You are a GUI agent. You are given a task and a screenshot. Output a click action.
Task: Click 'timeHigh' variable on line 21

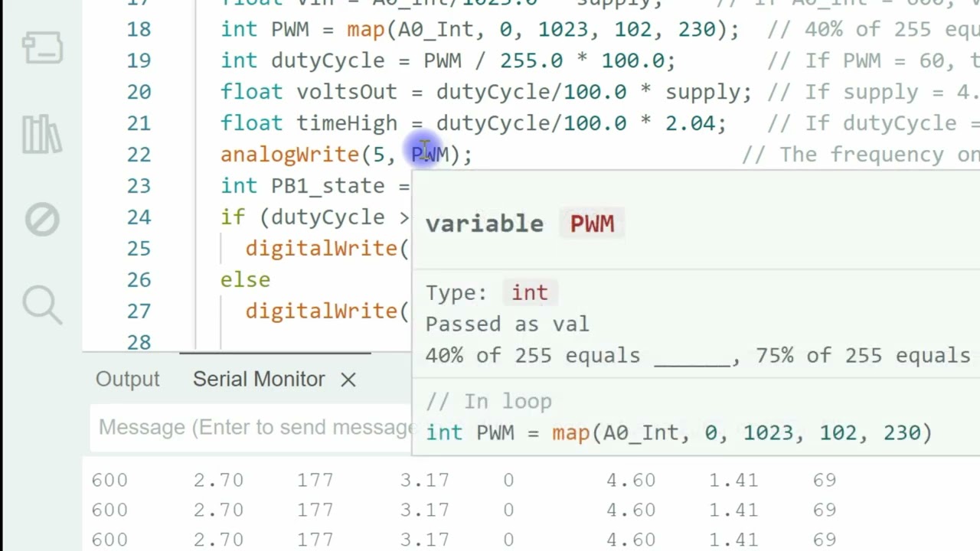point(347,123)
